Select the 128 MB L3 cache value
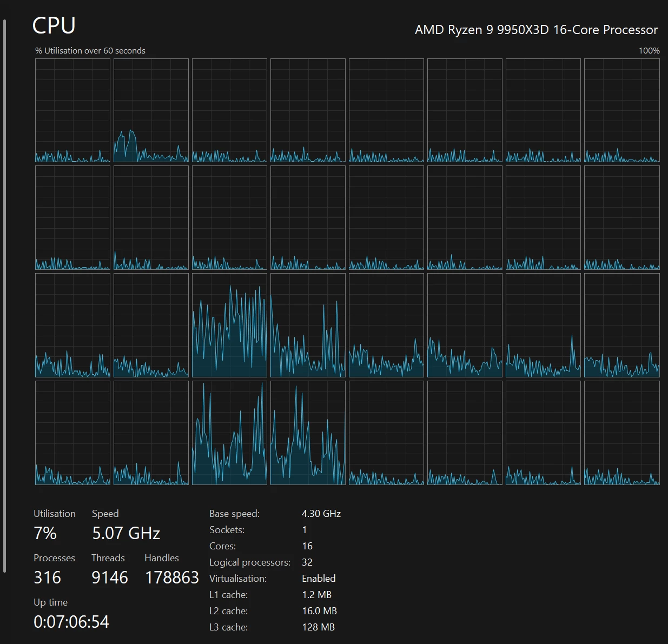Viewport: 668px width, 644px height. (x=319, y=627)
